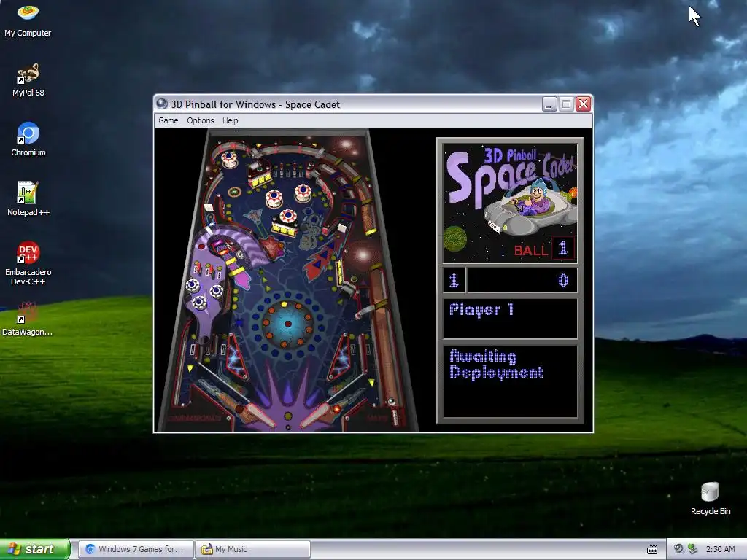Screen dimensions: 747x560
Task: Click the 3D Pinball window title text
Action: click(x=255, y=104)
